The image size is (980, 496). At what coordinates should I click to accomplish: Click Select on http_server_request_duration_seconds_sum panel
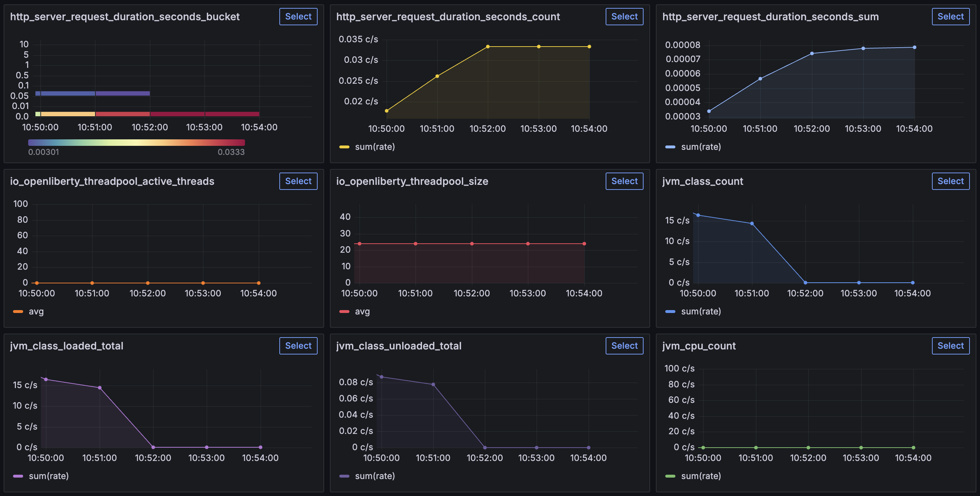click(x=950, y=16)
